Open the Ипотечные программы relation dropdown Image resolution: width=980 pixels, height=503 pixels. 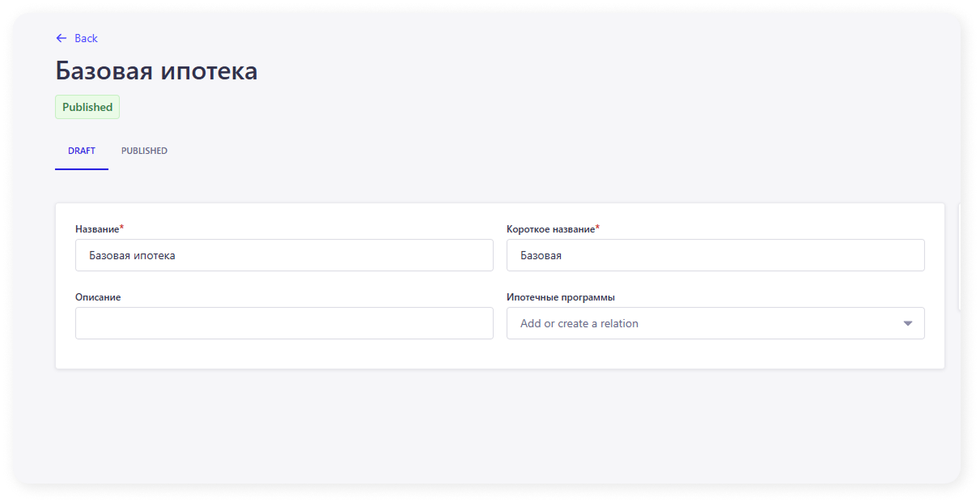point(704,323)
